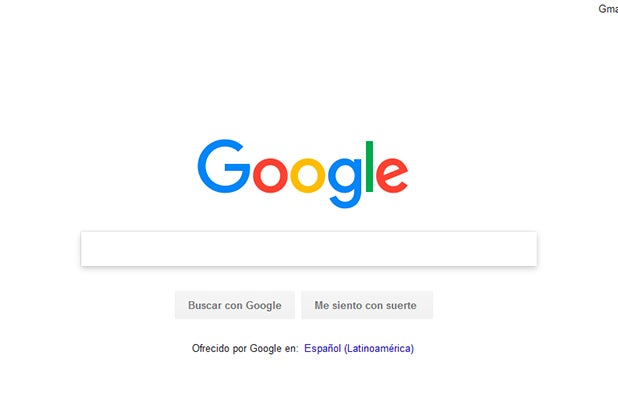
Task: Click the Google logo
Action: tap(303, 173)
